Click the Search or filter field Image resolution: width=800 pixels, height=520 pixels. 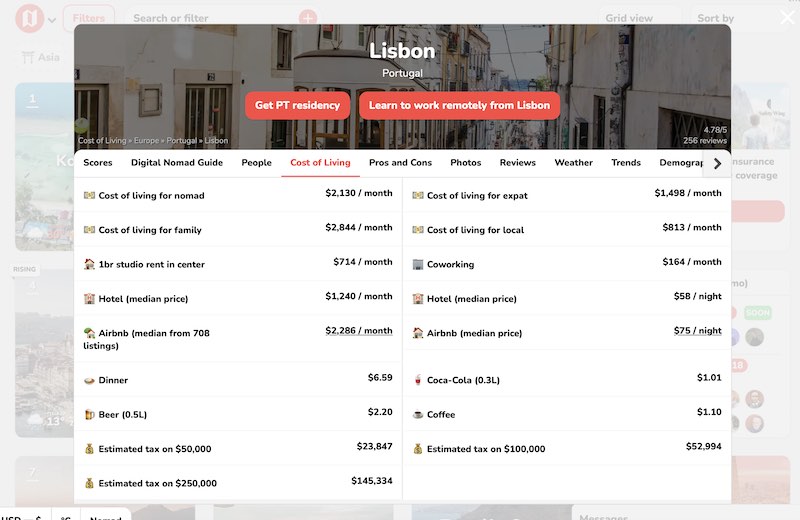pyautogui.click(x=212, y=18)
